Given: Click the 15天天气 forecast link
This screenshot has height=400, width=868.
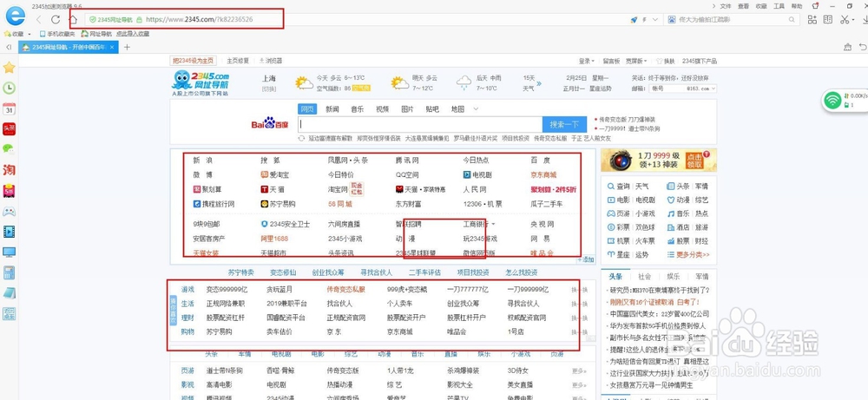Looking at the screenshot, I should click(x=532, y=83).
